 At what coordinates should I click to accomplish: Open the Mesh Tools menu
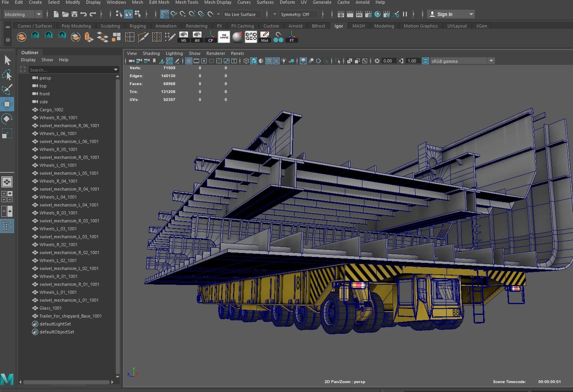[186, 2]
